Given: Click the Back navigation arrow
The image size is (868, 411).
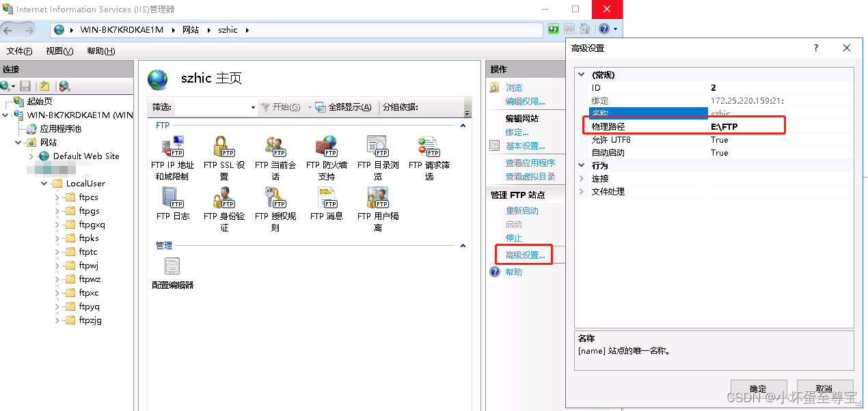Looking at the screenshot, I should click(x=9, y=30).
